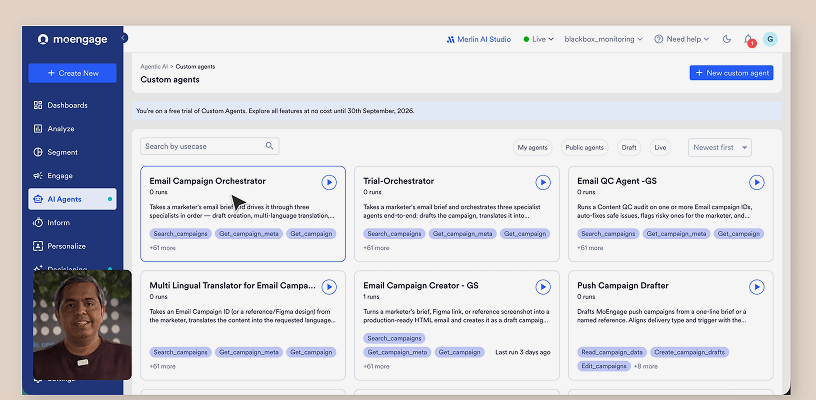Click the free trial notice banner text

pyautogui.click(x=275, y=111)
